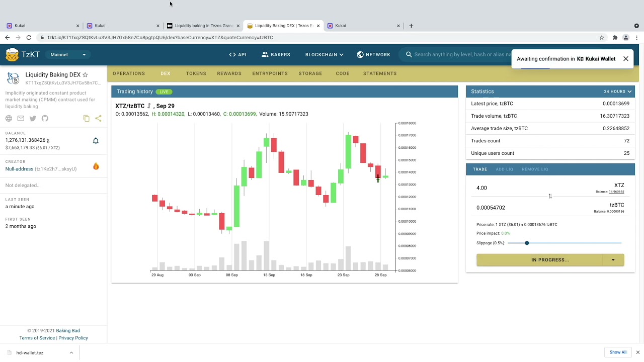Open the Chrome three-dot menu
This screenshot has width=644, height=362.
click(x=637, y=38)
